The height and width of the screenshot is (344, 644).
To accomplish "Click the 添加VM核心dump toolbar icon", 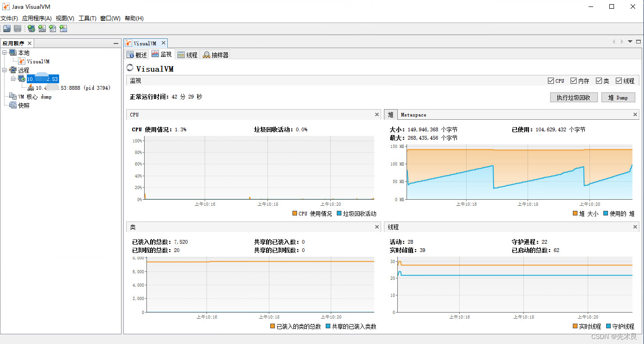I will coord(52,28).
